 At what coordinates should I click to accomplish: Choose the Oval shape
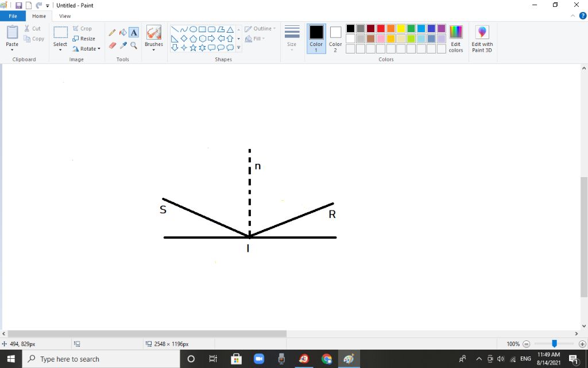click(x=193, y=29)
